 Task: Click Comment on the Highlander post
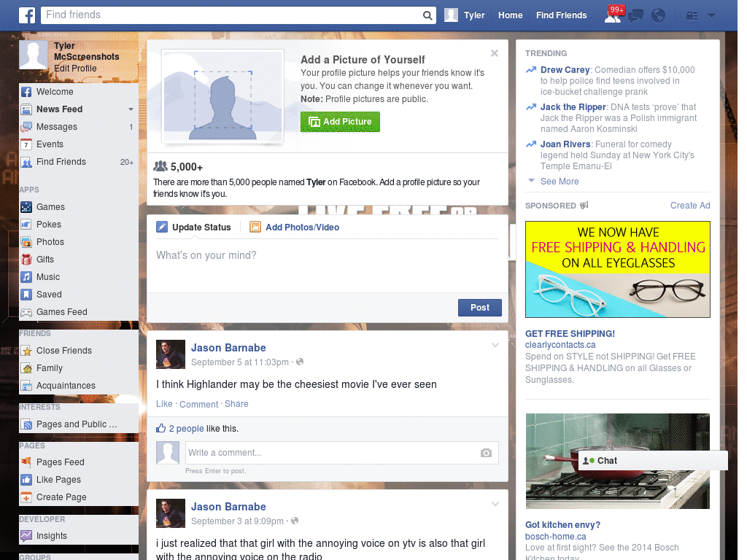tap(198, 404)
